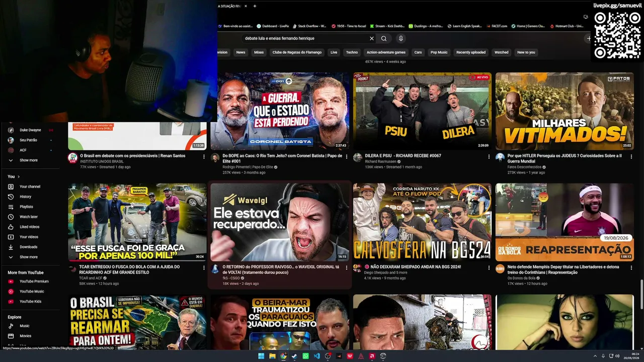Open more options for HITLER curiosidades video
The image size is (644, 362).
click(631, 157)
